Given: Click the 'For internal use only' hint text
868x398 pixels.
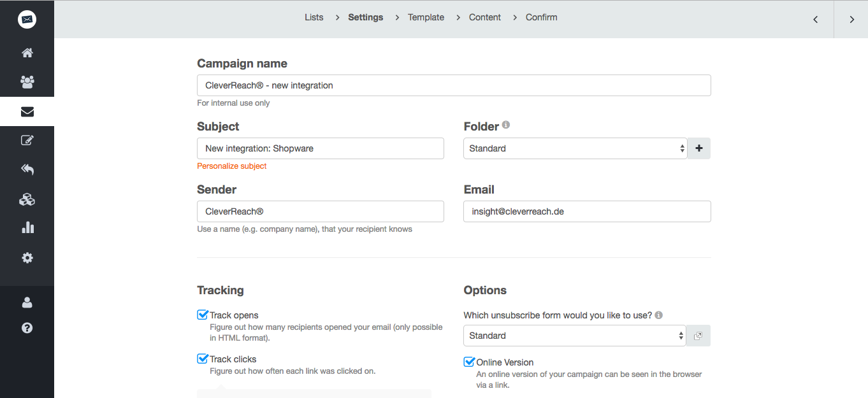Looking at the screenshot, I should click(x=233, y=103).
